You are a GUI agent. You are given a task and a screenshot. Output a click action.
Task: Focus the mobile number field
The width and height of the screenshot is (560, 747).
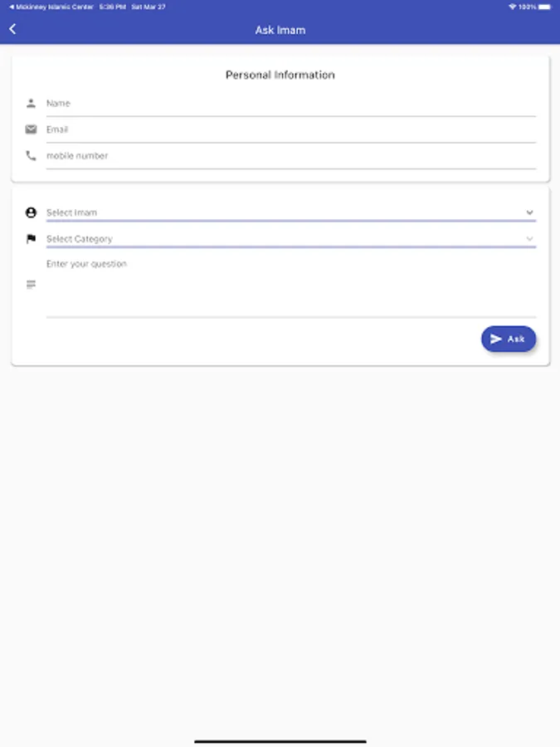point(290,155)
